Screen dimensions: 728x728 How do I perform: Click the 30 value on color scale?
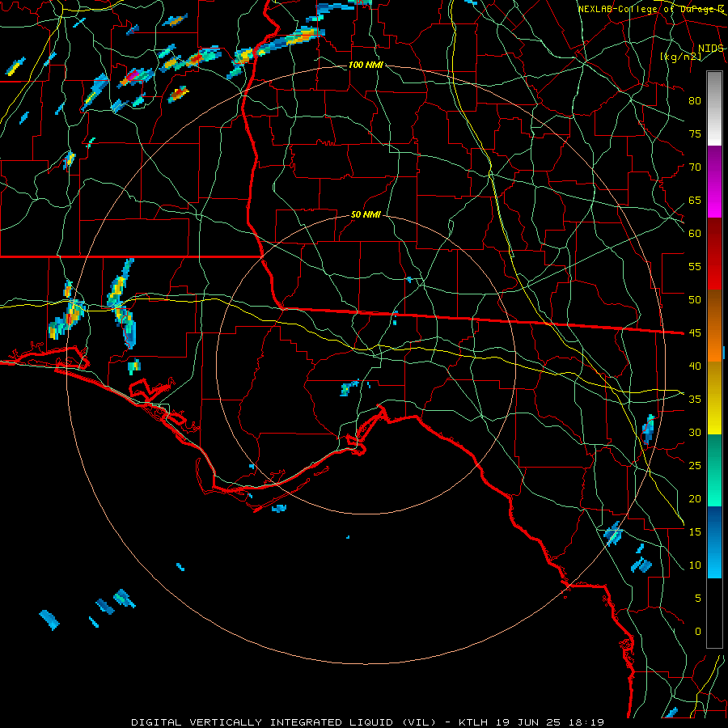695,432
